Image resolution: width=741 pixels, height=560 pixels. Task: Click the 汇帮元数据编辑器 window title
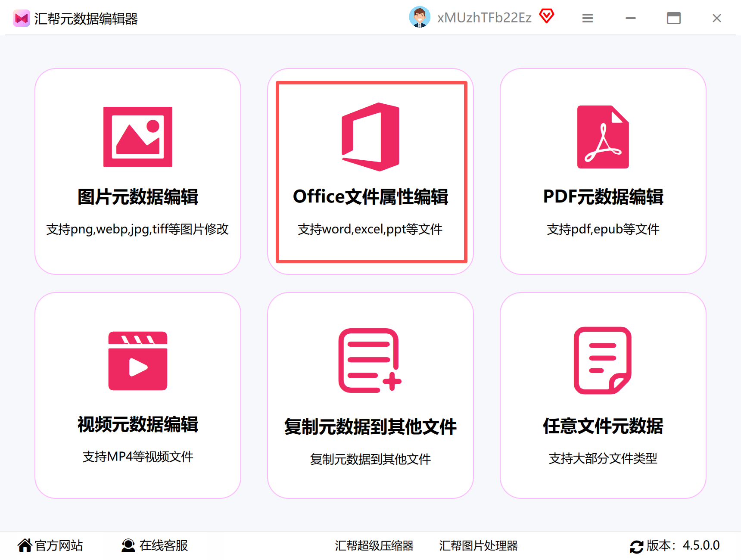(86, 19)
